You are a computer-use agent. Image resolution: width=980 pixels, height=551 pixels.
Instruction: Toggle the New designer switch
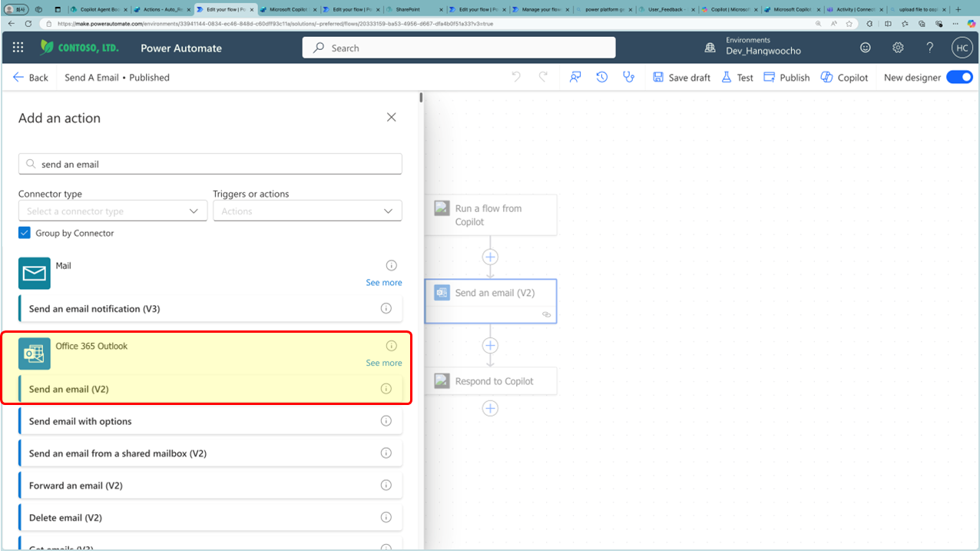[x=959, y=77]
